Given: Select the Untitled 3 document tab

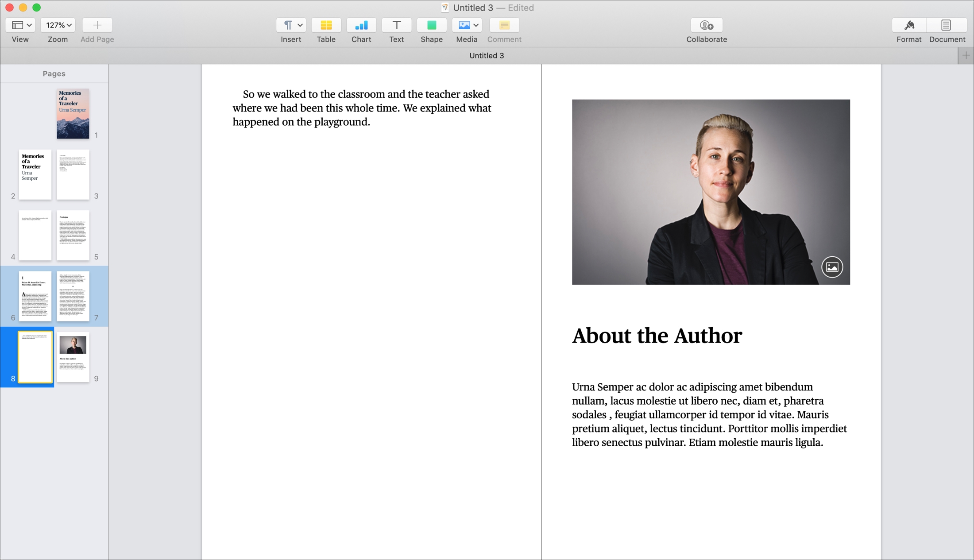Looking at the screenshot, I should click(x=487, y=56).
